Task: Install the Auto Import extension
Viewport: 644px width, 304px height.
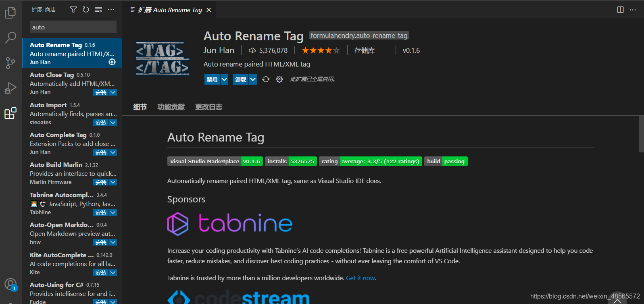Action: click(x=101, y=123)
